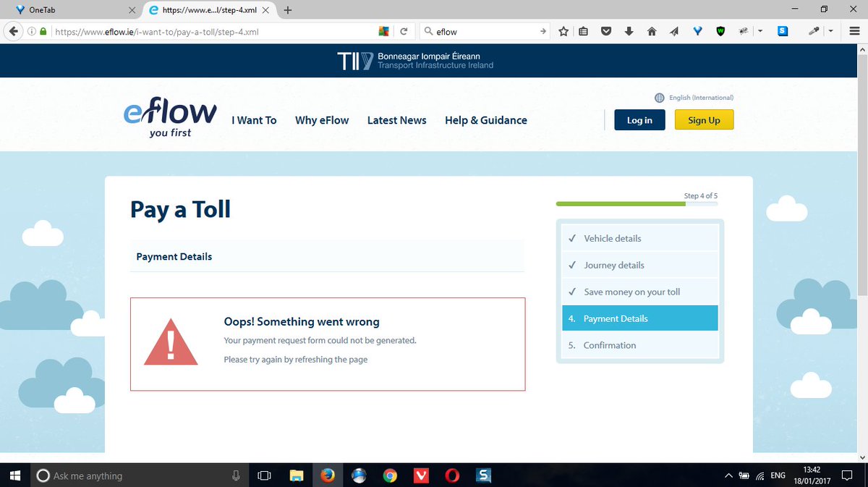
Task: Change language via English (International) selector
Action: (694, 98)
